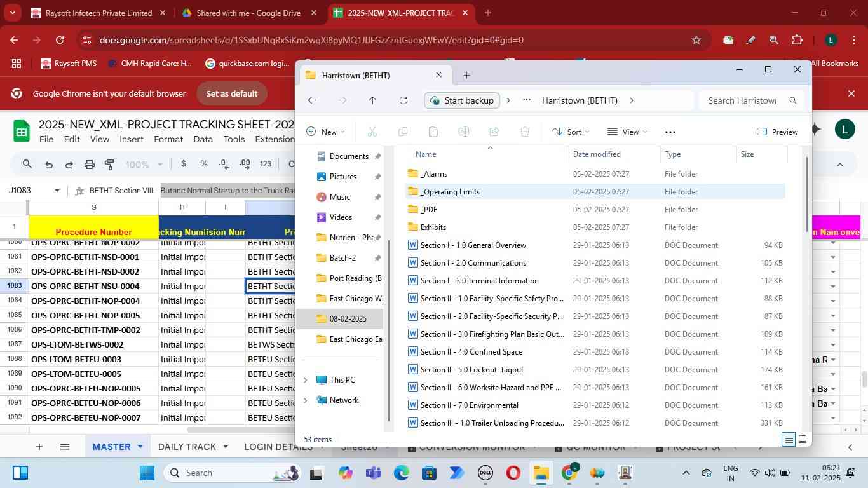The image size is (868, 488).
Task: Open the Name Box dropdown arrow
Action: [57, 191]
